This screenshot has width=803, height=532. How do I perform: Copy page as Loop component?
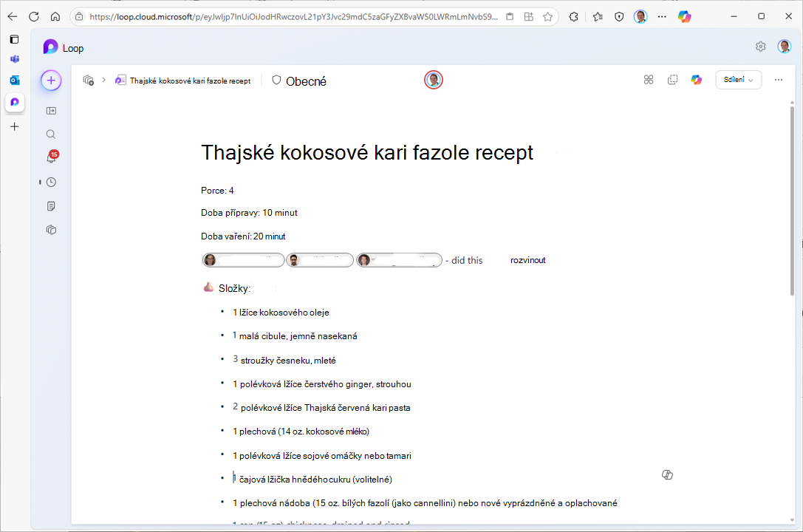point(672,79)
